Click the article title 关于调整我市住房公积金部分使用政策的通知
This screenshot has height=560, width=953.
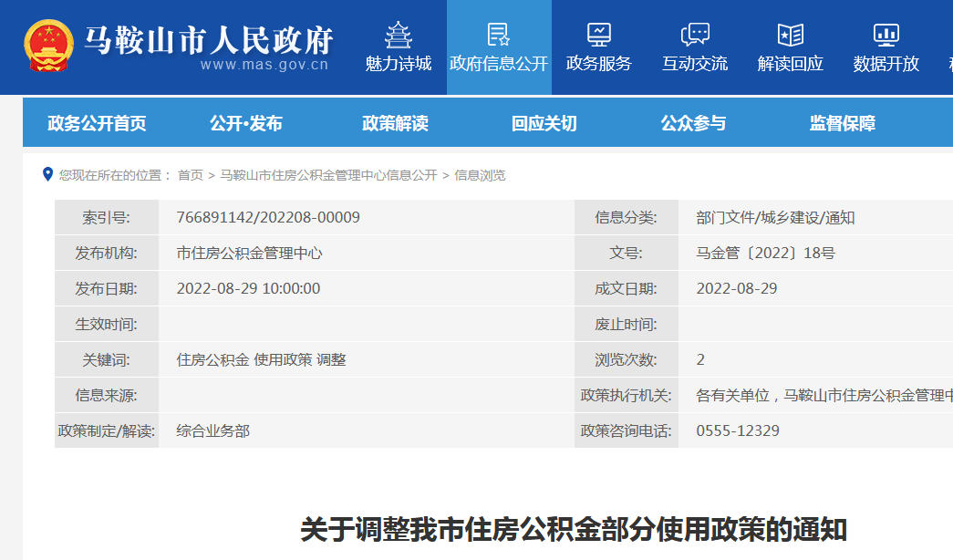[x=574, y=530]
